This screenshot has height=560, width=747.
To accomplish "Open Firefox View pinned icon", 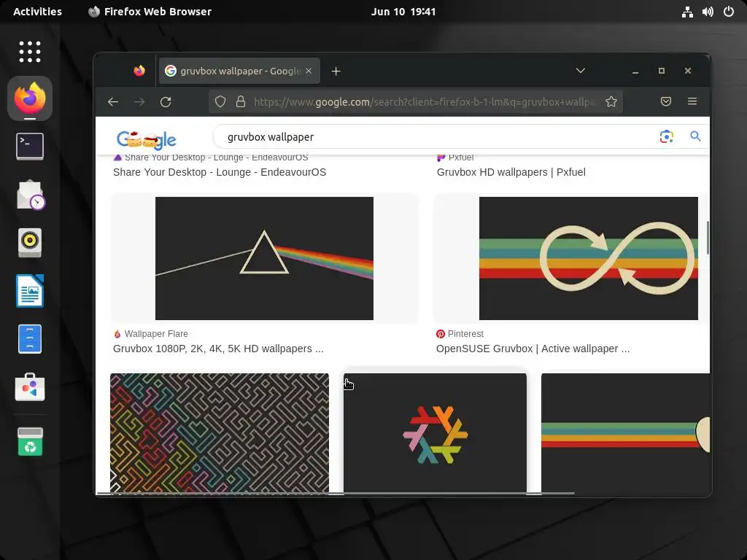I will tap(139, 71).
